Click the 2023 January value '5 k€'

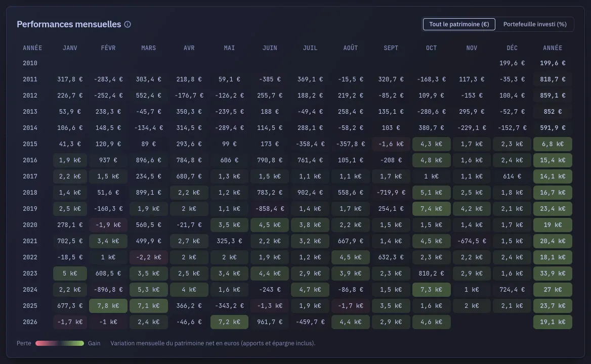[70, 274]
